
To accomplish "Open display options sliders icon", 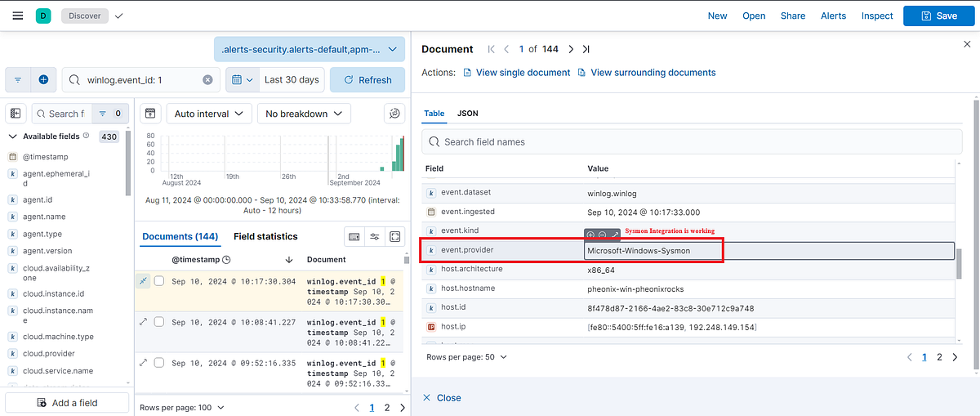I will tap(375, 236).
